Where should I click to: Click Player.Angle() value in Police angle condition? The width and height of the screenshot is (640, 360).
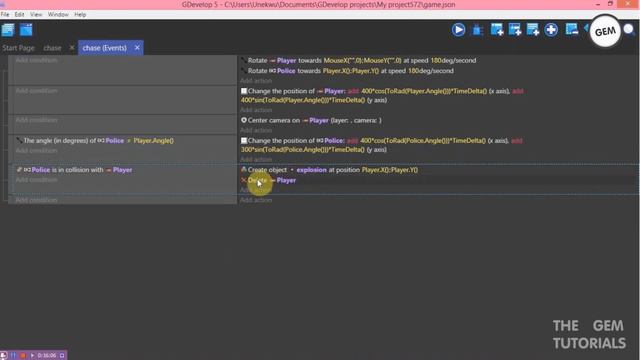[153, 140]
